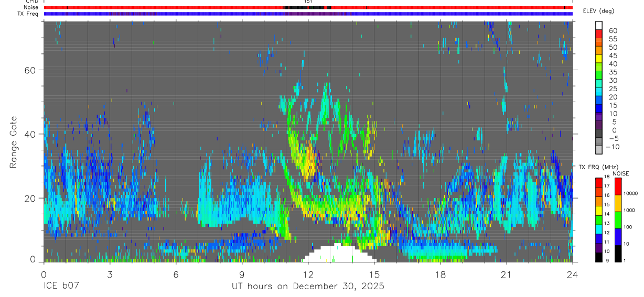The width and height of the screenshot is (644, 297).
Task: Click the '10000' label on NOISE scale
Action: coord(630,194)
